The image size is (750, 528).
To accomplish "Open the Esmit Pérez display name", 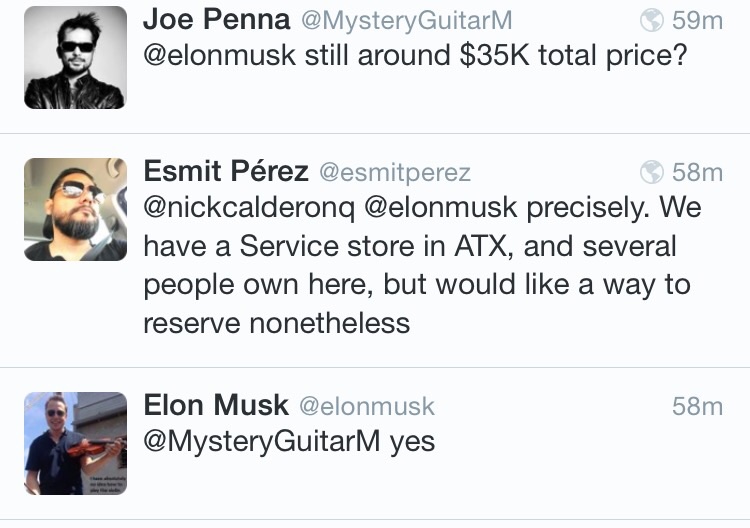I will coord(226,171).
